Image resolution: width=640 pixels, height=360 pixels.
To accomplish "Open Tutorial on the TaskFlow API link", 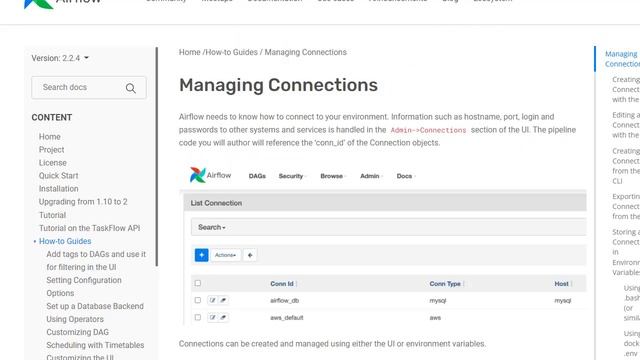I will click(x=89, y=228).
